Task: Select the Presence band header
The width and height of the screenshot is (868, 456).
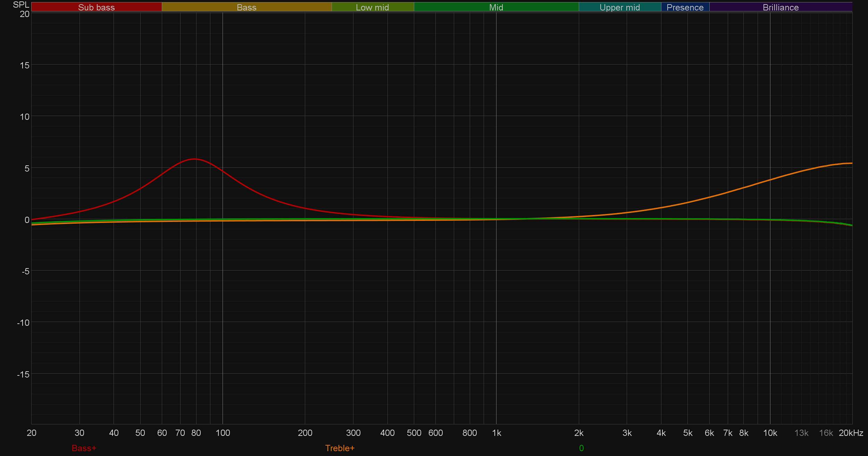Action: [685, 7]
